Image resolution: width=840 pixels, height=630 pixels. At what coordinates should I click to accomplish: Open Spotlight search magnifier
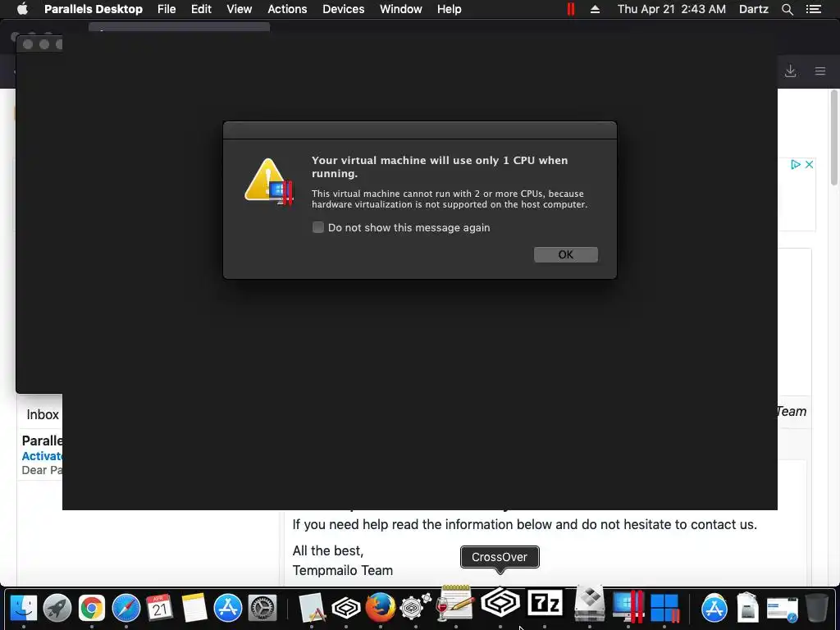787,9
